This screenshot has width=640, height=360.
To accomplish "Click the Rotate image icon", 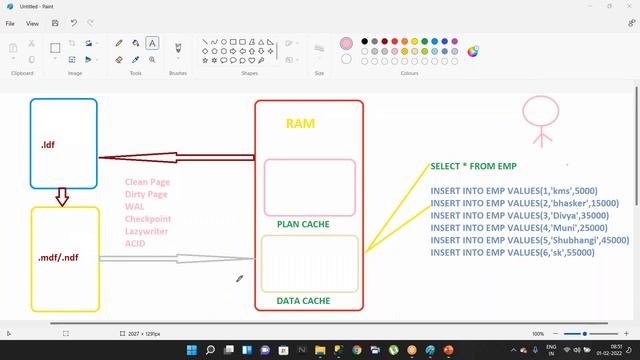I will 88,43.
